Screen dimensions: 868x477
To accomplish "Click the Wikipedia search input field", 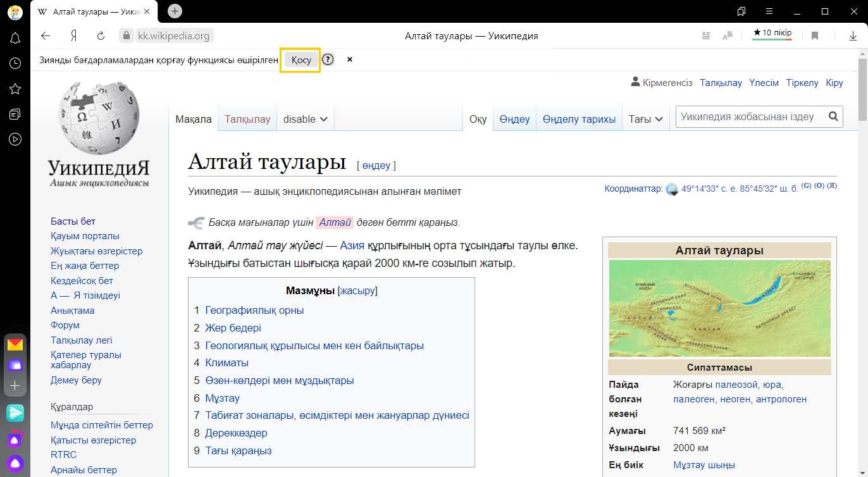I will 751,116.
